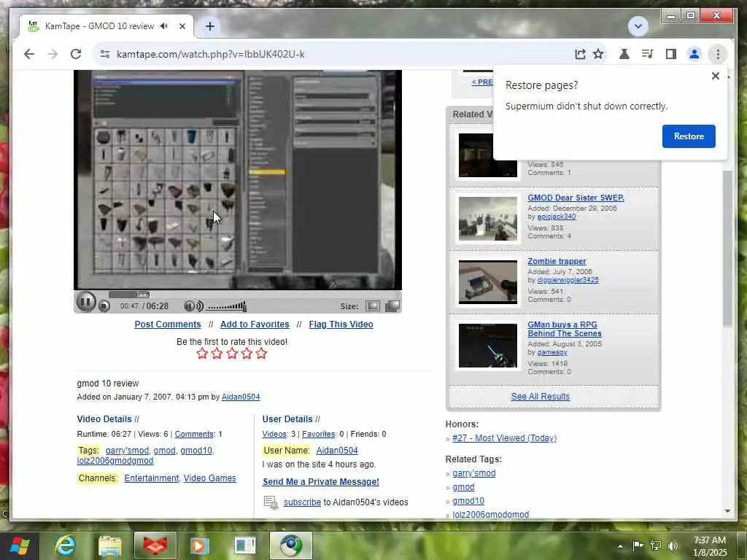Viewport: 747px width, 560px height.
Task: Rate the video one star
Action: click(202, 354)
